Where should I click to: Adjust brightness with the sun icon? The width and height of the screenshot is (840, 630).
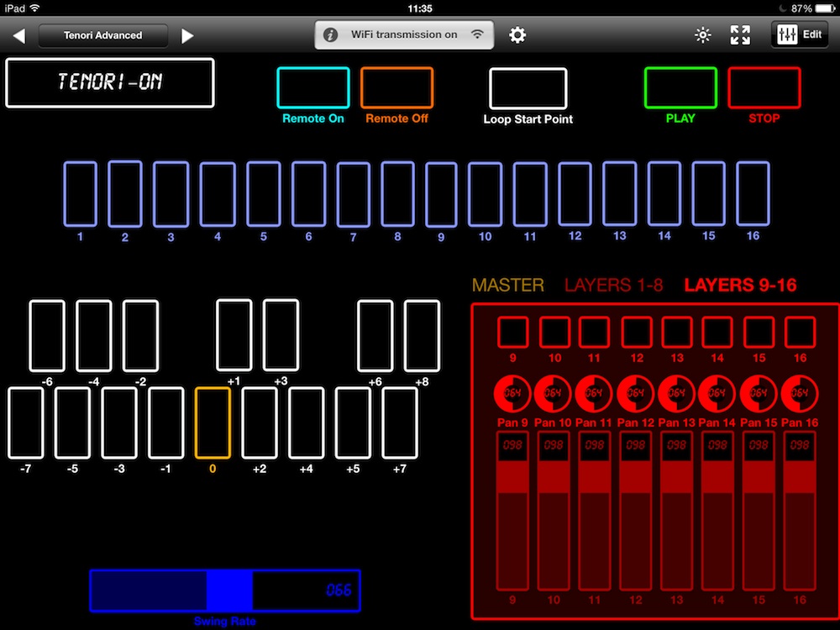point(703,35)
